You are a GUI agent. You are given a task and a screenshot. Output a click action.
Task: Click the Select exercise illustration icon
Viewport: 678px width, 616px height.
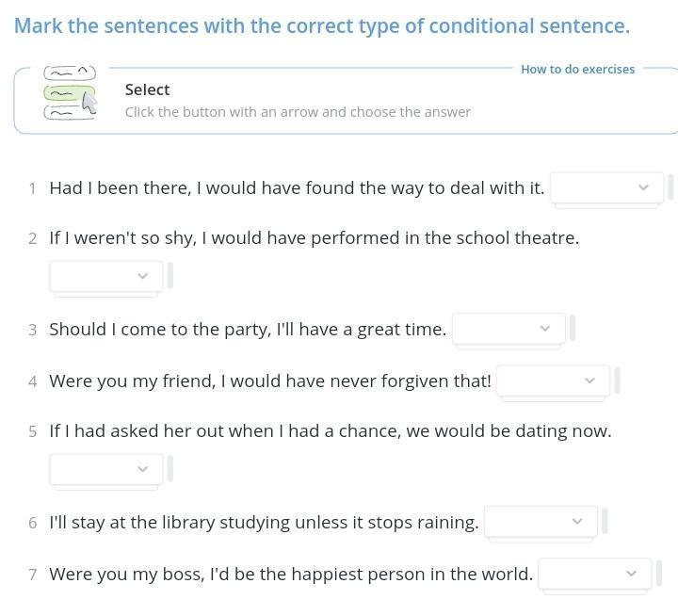point(70,92)
